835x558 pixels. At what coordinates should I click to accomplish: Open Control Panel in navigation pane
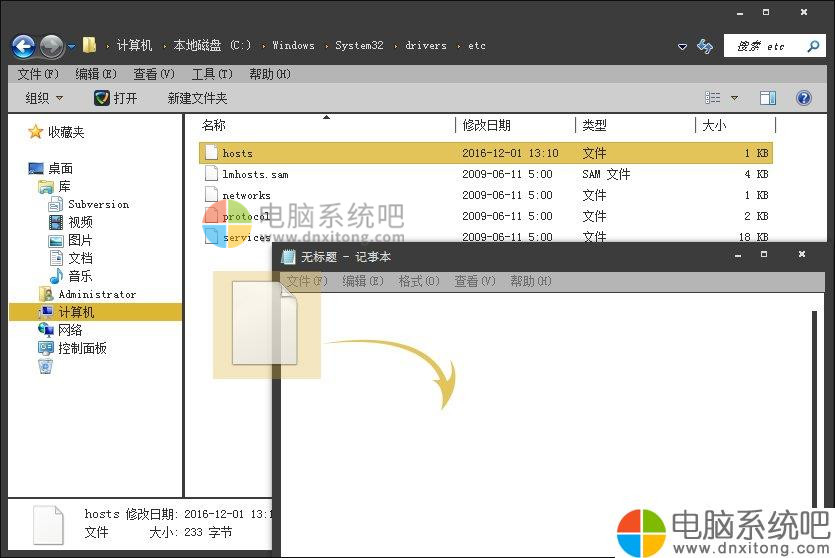[82, 349]
